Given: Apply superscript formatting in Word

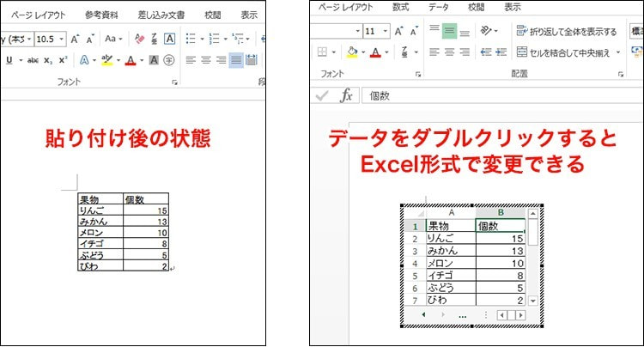Looking at the screenshot, I should coord(64,60).
